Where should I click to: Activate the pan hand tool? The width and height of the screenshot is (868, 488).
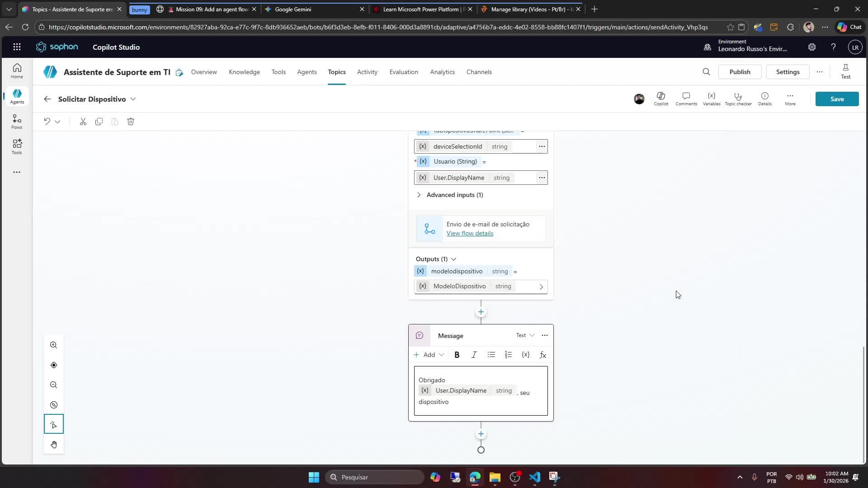click(54, 445)
